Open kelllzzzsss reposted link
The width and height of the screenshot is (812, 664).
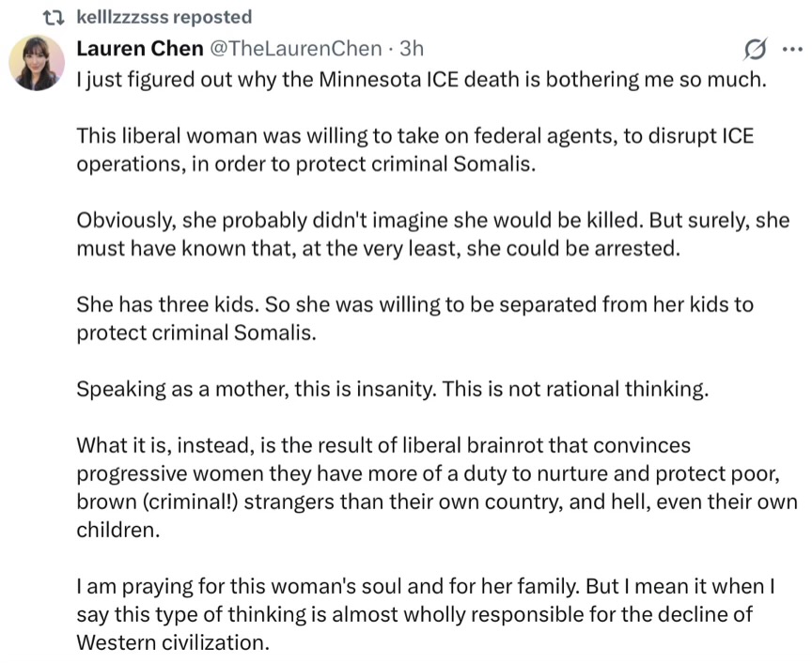coord(164,17)
